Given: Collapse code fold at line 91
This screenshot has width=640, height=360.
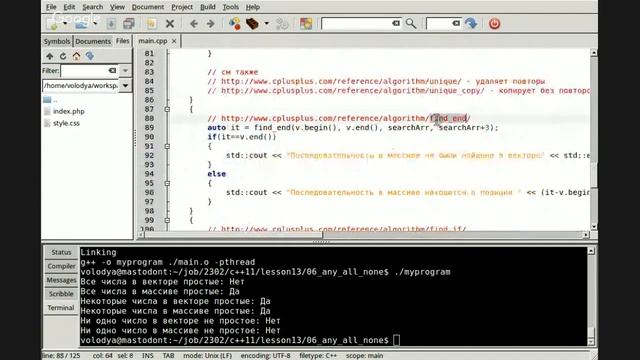Looking at the screenshot, I should pos(167,146).
